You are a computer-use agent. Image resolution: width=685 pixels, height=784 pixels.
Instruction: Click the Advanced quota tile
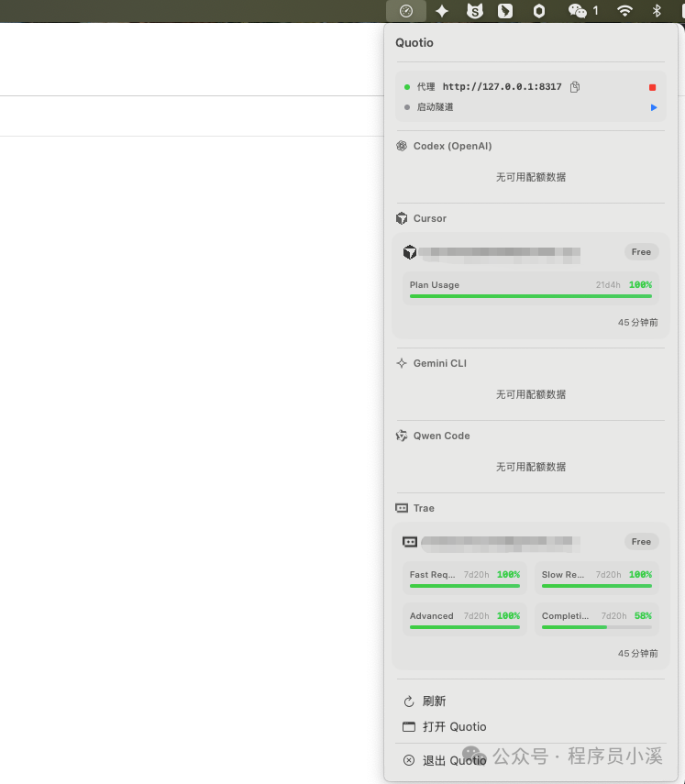click(x=465, y=620)
